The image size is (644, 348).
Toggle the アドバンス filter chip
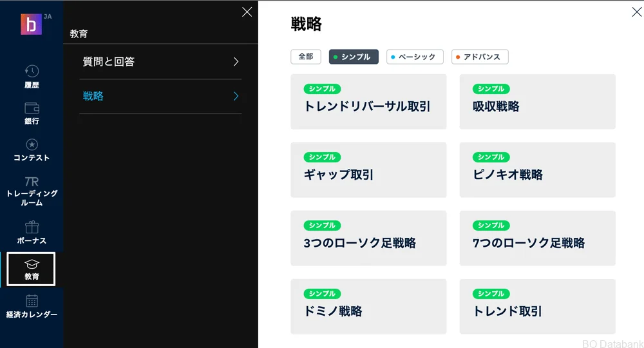click(x=480, y=57)
